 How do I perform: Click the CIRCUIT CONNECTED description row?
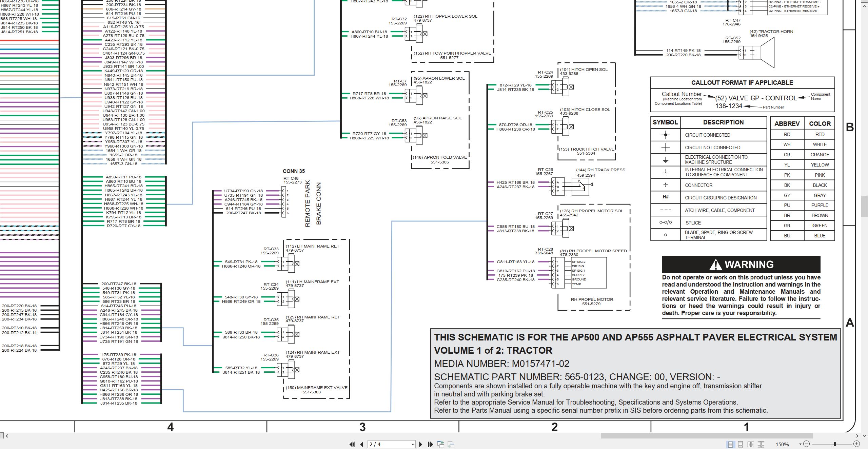point(724,135)
